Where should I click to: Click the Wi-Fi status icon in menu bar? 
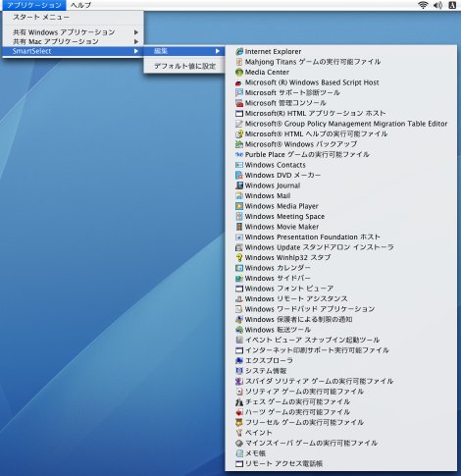click(x=423, y=5)
